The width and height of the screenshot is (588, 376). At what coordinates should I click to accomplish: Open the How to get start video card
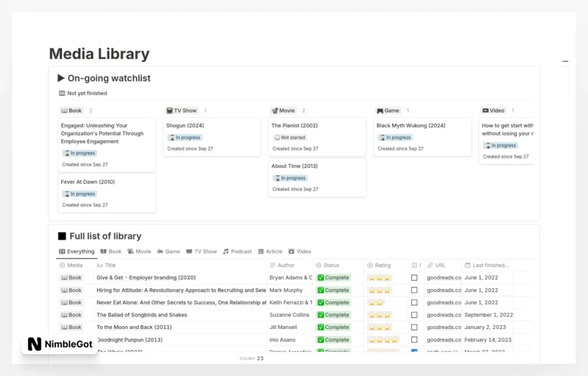506,141
